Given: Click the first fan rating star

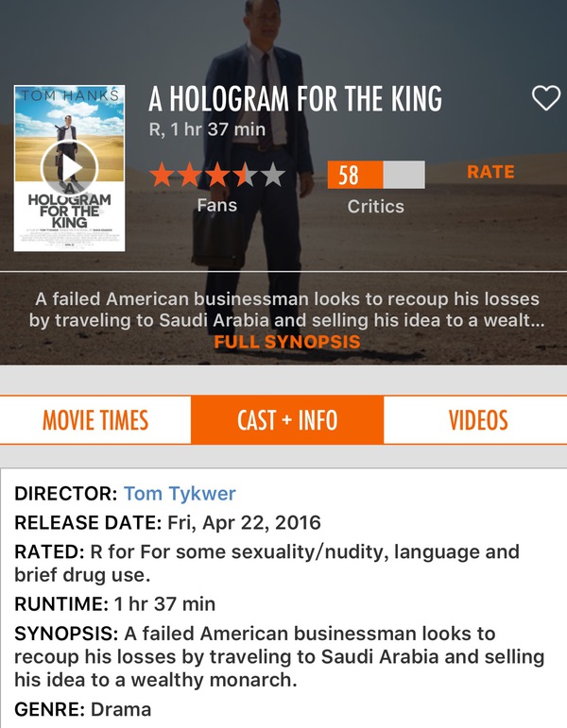Looking at the screenshot, I should coord(163,175).
